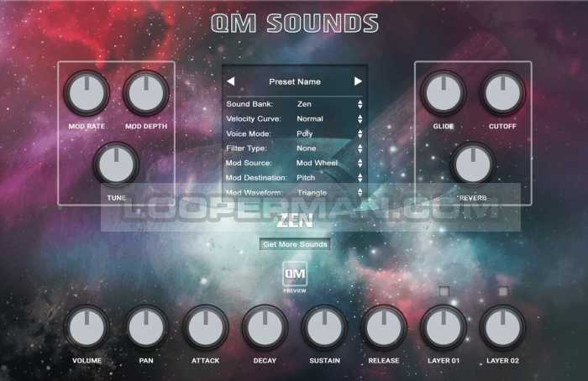
Task: Change Voice Mode using its arrows
Action: click(360, 133)
